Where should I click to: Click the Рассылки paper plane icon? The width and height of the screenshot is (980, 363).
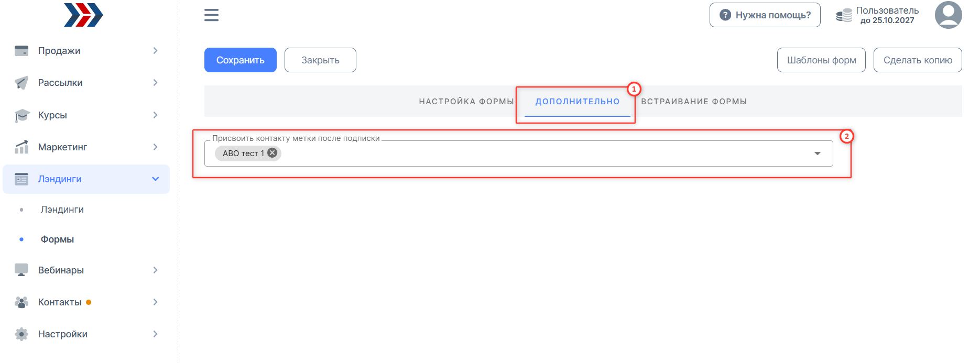[21, 83]
